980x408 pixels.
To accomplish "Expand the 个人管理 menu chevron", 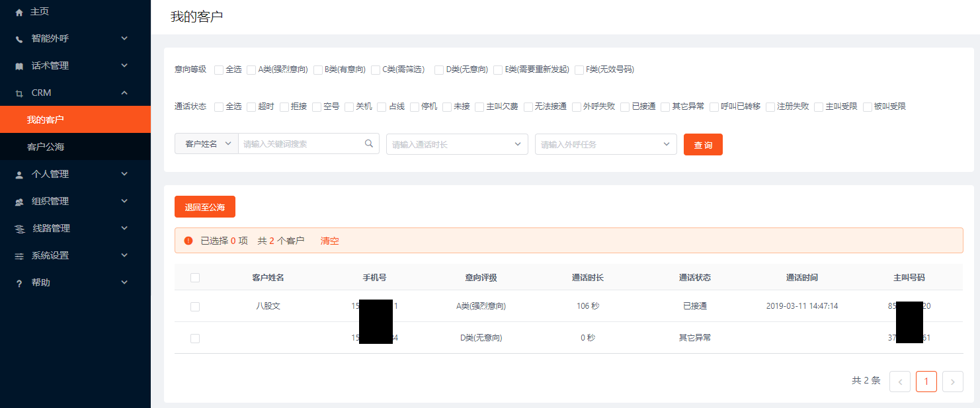I will point(124,174).
